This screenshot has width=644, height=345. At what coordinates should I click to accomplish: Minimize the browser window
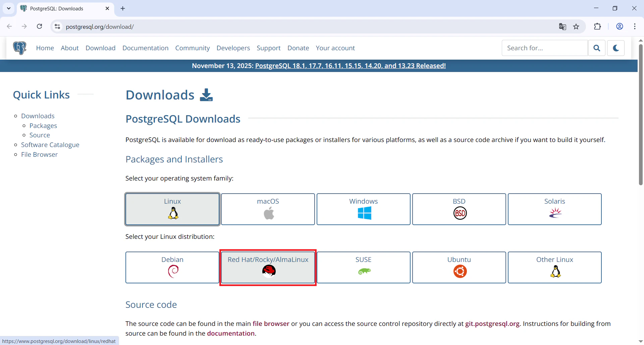click(596, 8)
